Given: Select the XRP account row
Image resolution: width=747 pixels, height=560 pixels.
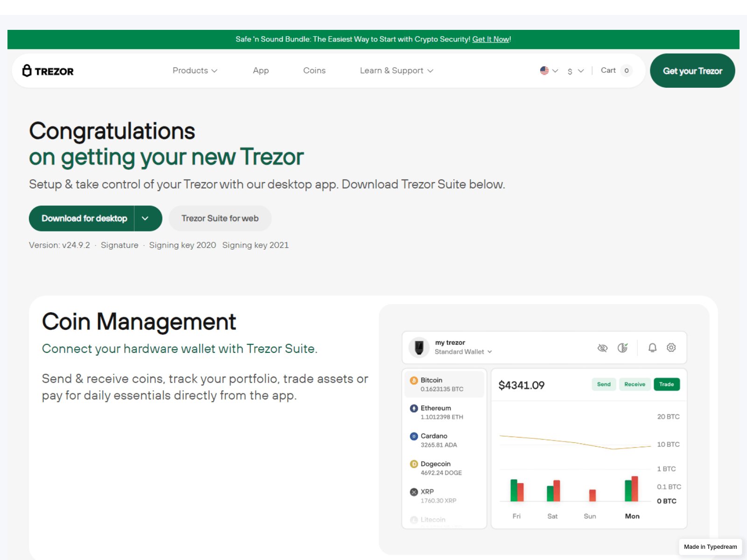Looking at the screenshot, I should tap(444, 496).
